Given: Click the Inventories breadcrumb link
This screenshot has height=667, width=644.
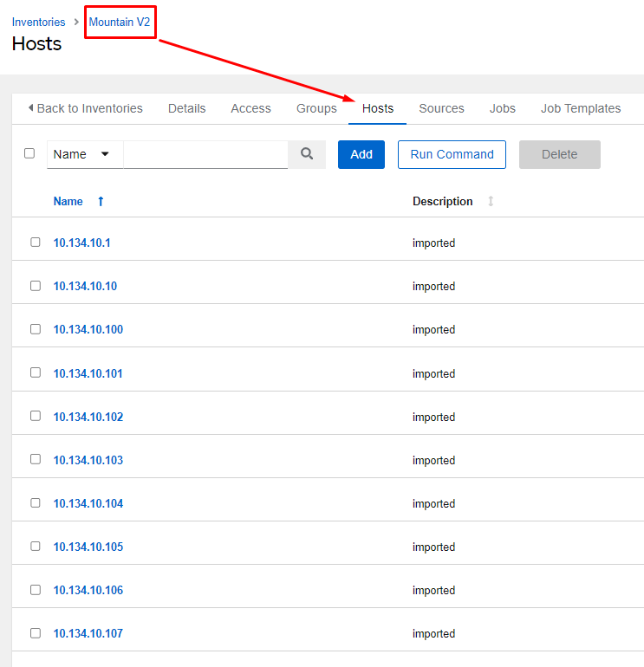Looking at the screenshot, I should click(38, 23).
